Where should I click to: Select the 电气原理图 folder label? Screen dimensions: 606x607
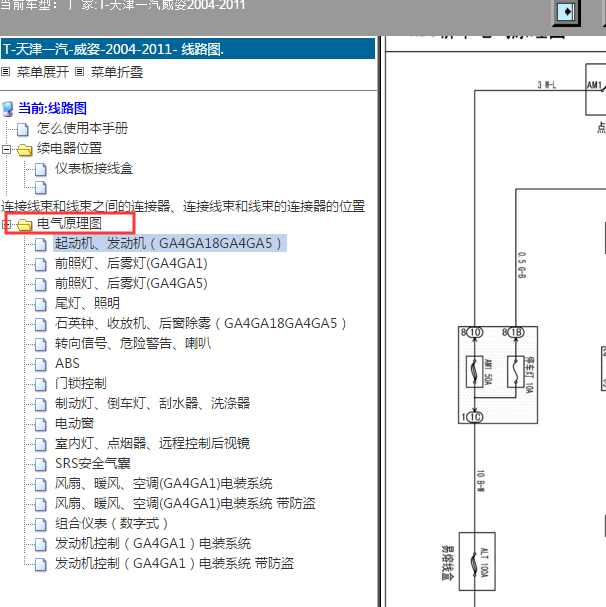pos(69,223)
